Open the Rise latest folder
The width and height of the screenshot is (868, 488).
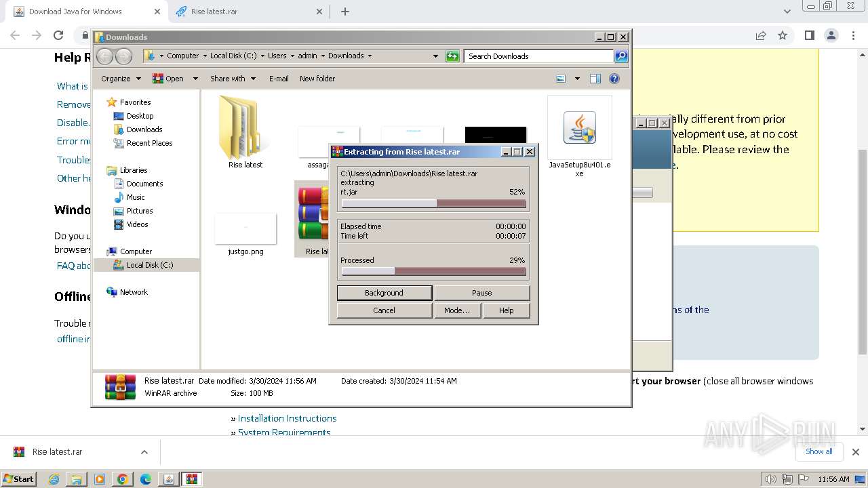(245, 132)
